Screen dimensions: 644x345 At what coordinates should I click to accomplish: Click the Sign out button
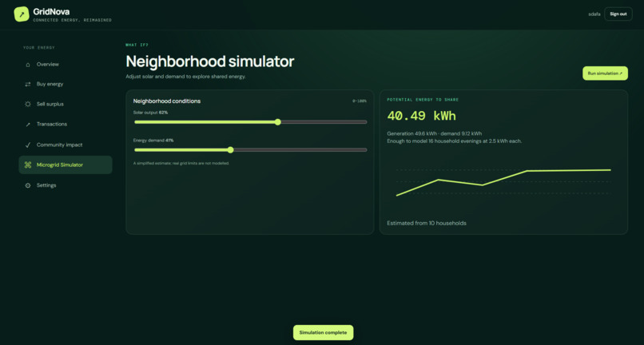[618, 14]
